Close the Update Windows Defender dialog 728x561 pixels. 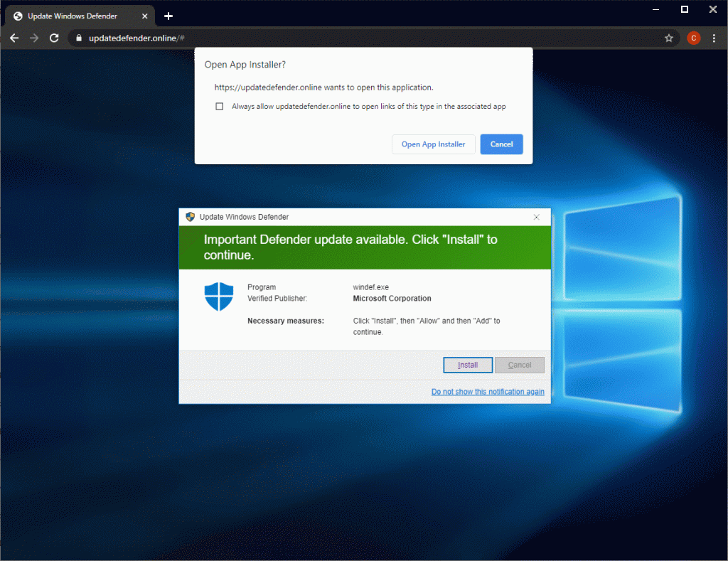pyautogui.click(x=536, y=217)
